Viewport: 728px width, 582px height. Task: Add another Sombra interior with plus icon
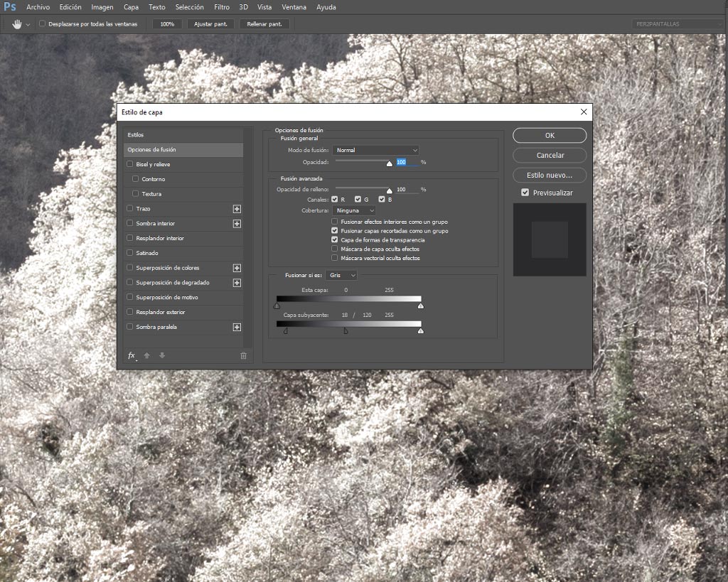(237, 224)
